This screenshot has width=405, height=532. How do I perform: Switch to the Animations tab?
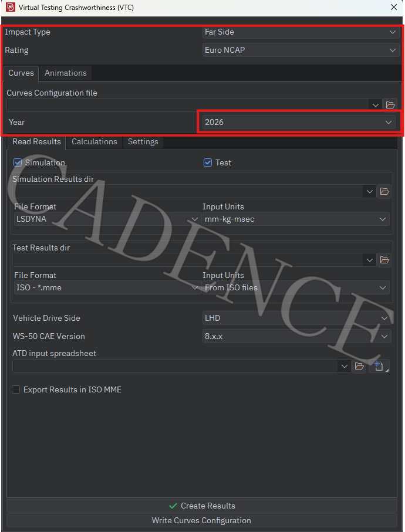pyautogui.click(x=66, y=73)
